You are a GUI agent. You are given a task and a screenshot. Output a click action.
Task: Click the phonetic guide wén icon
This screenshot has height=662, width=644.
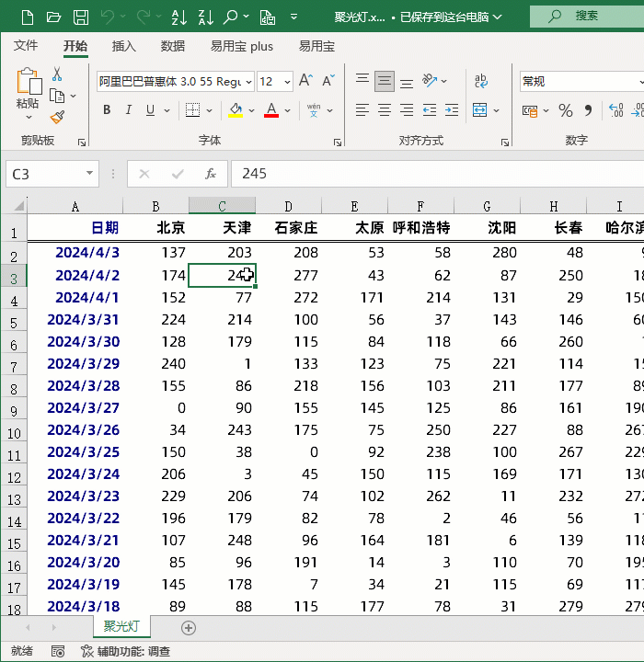[314, 110]
